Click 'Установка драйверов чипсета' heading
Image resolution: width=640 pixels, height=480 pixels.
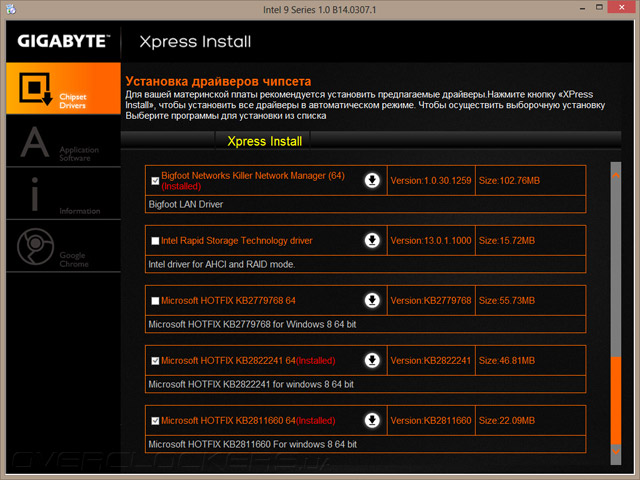tap(218, 81)
